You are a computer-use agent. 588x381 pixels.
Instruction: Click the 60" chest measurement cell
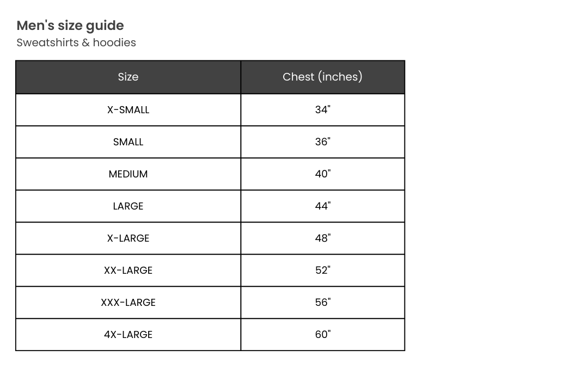(322, 335)
